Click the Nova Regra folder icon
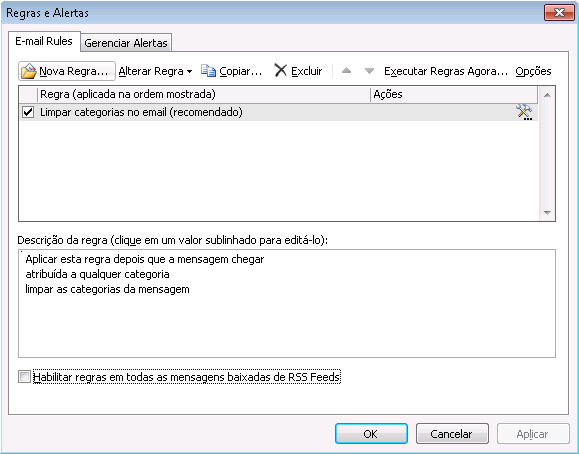 (28, 71)
